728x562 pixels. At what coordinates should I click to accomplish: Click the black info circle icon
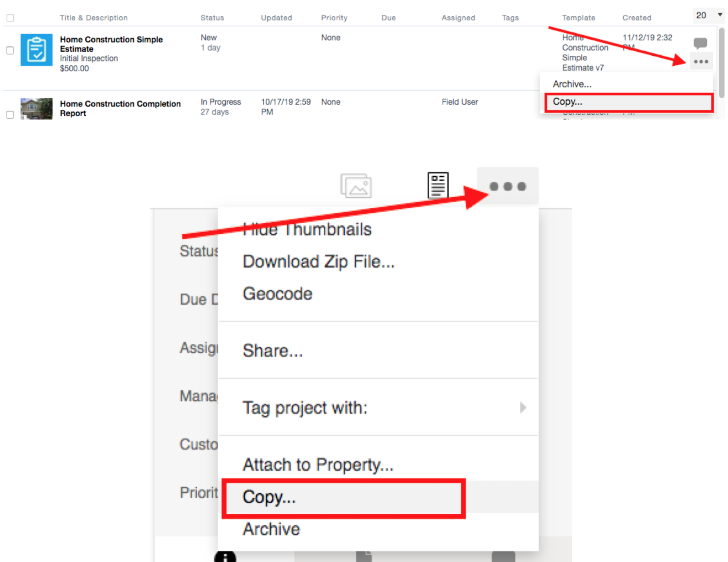pos(225,557)
